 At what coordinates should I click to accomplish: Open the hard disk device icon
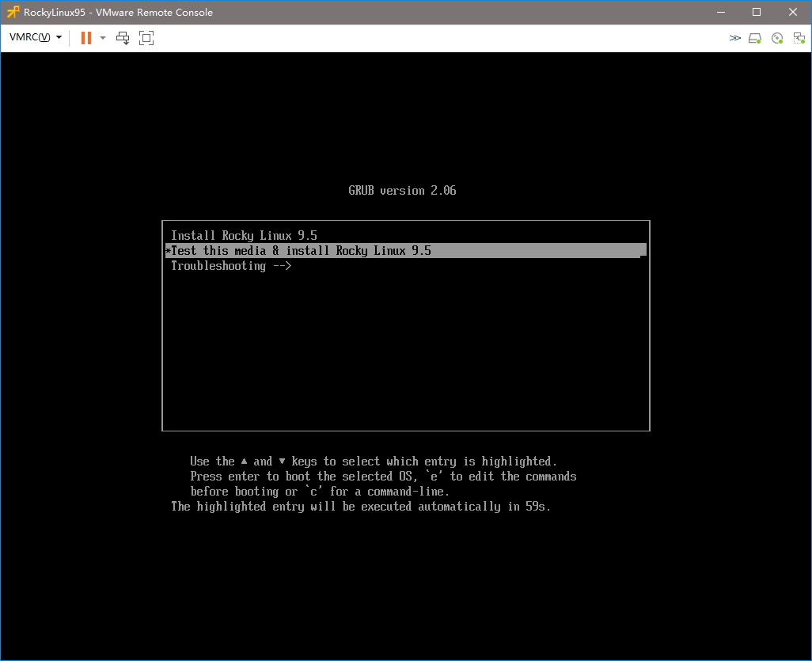click(x=755, y=38)
